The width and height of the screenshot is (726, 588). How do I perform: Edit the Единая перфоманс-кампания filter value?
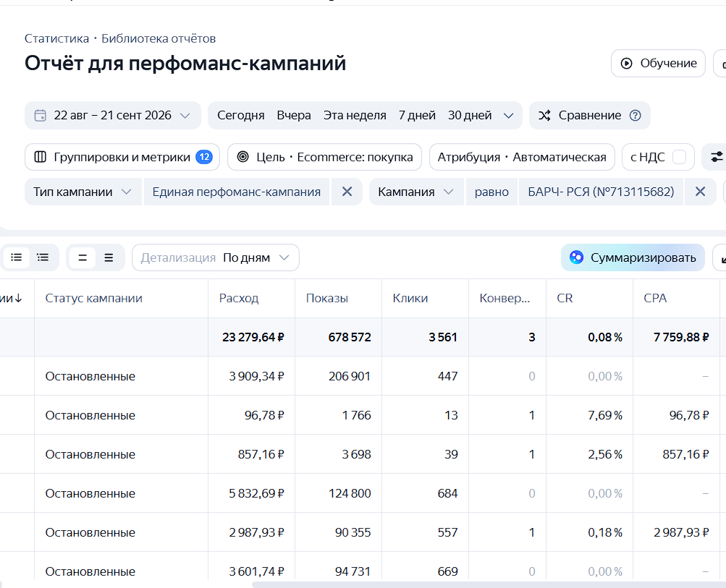click(237, 192)
